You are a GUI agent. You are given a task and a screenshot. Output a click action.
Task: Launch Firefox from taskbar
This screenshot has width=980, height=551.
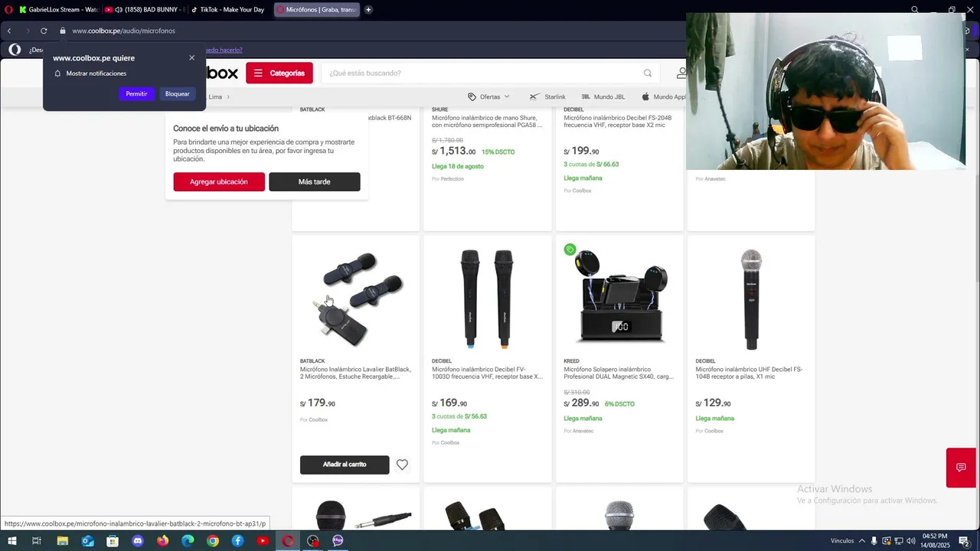click(x=162, y=541)
